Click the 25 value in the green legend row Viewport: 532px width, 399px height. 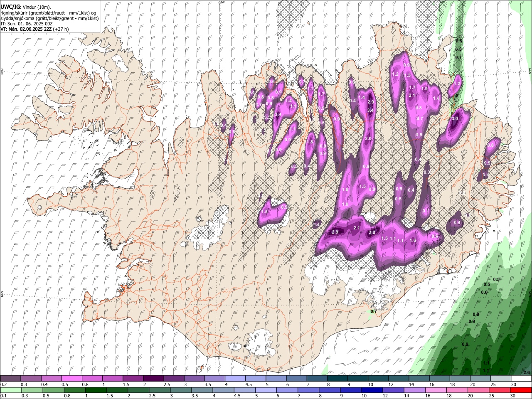(492, 396)
